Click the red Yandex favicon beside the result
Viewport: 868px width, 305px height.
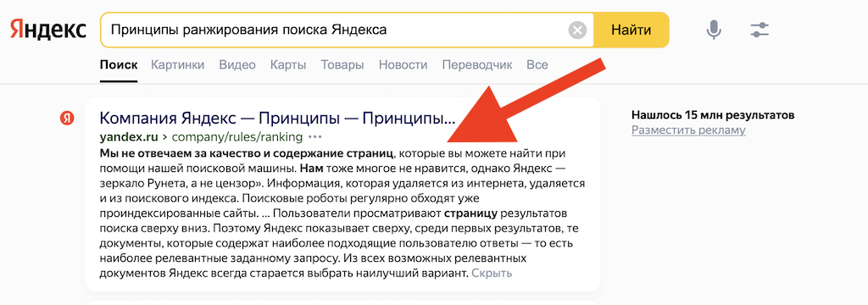pyautogui.click(x=68, y=118)
